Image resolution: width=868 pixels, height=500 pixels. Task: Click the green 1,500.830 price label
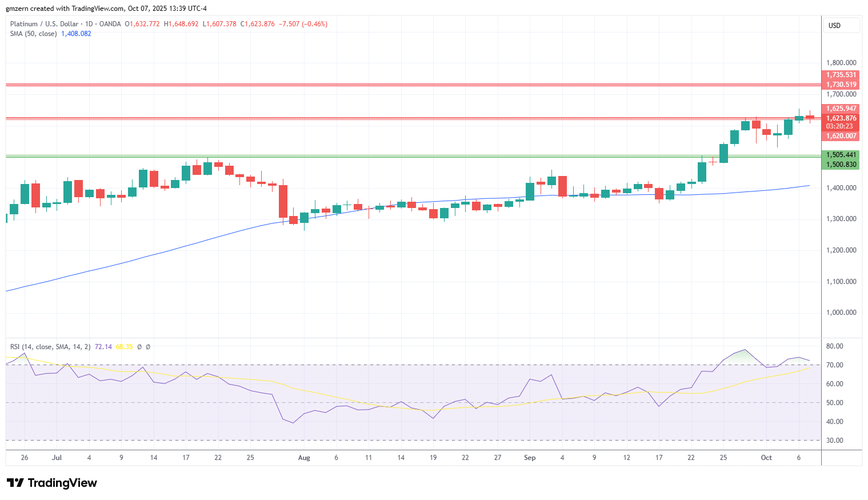click(841, 165)
